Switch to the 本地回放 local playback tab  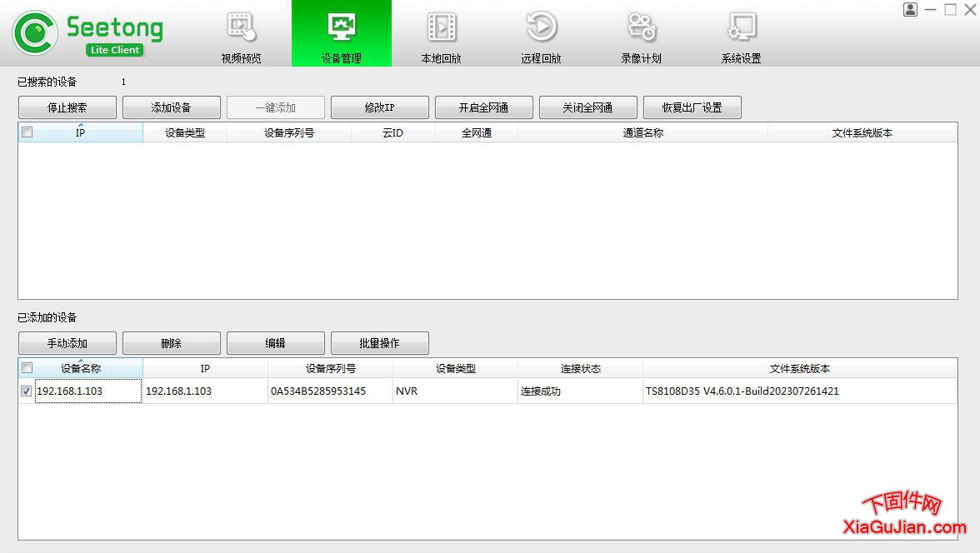pyautogui.click(x=442, y=34)
